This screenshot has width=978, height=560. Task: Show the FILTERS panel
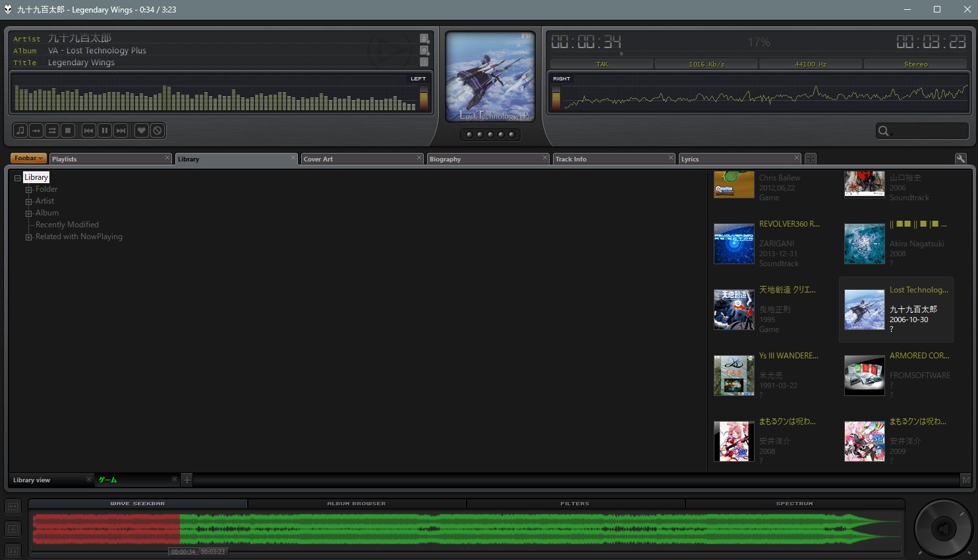[575, 503]
